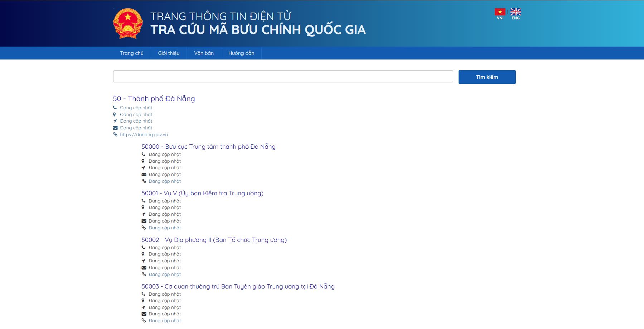Click envelope icon under entry 50001
Image resolution: width=644 pixels, height=329 pixels.
144,221
